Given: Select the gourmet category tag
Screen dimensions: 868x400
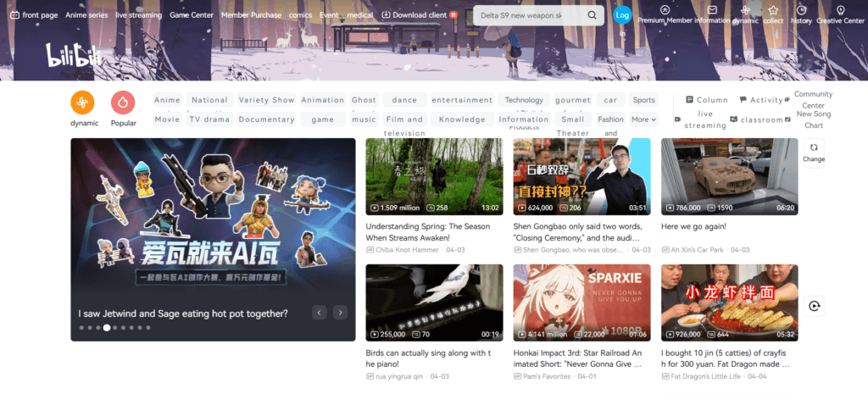Looking at the screenshot, I should 573,100.
